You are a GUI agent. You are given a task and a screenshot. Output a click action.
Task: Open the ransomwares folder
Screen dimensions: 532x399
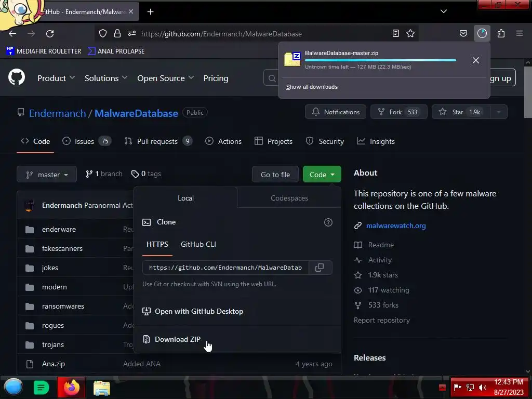pos(63,306)
